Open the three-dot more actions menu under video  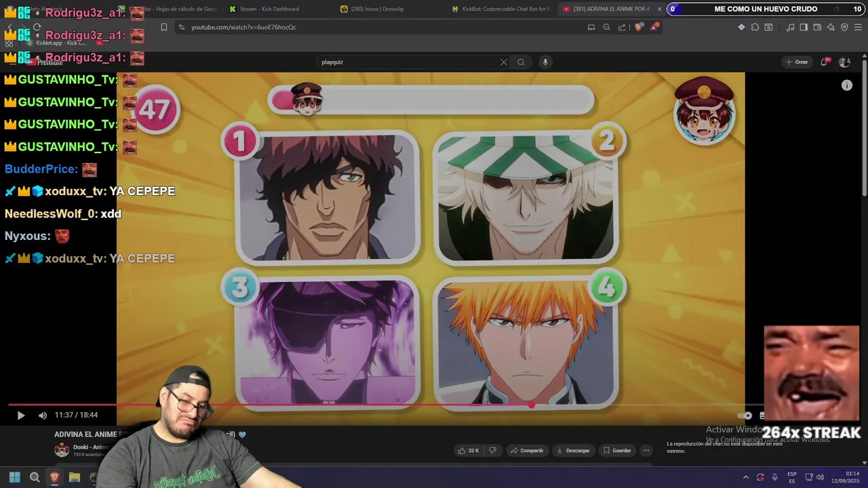646,450
